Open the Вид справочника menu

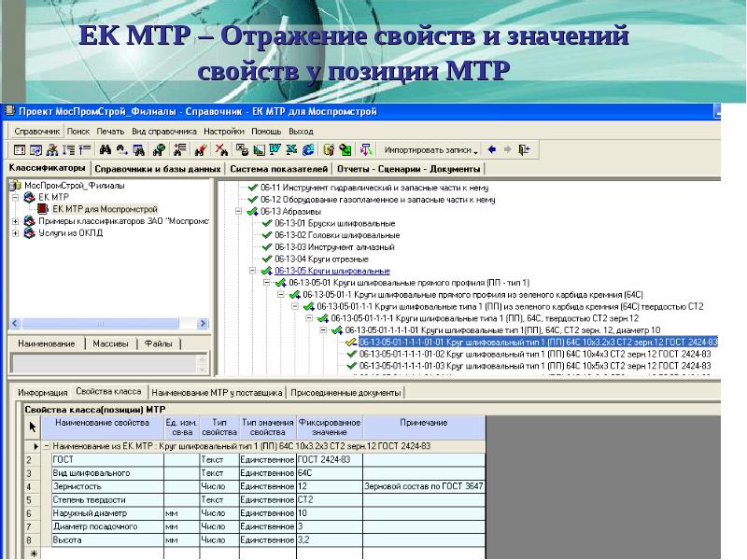click(163, 132)
